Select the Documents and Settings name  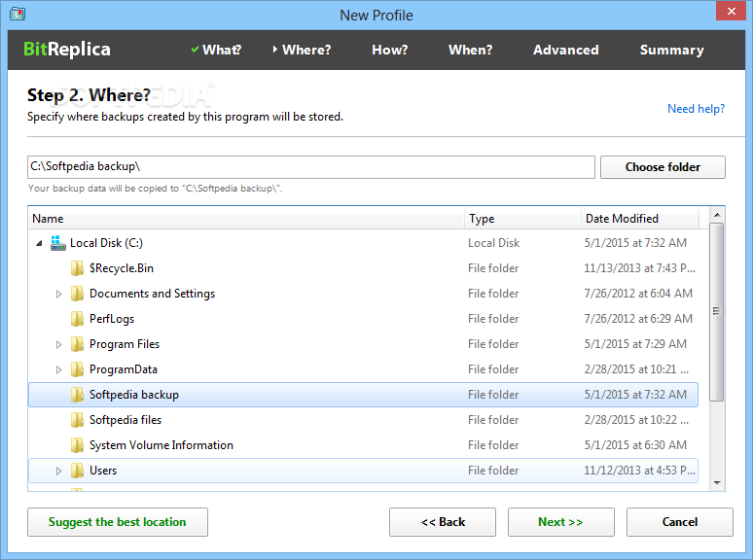(152, 294)
